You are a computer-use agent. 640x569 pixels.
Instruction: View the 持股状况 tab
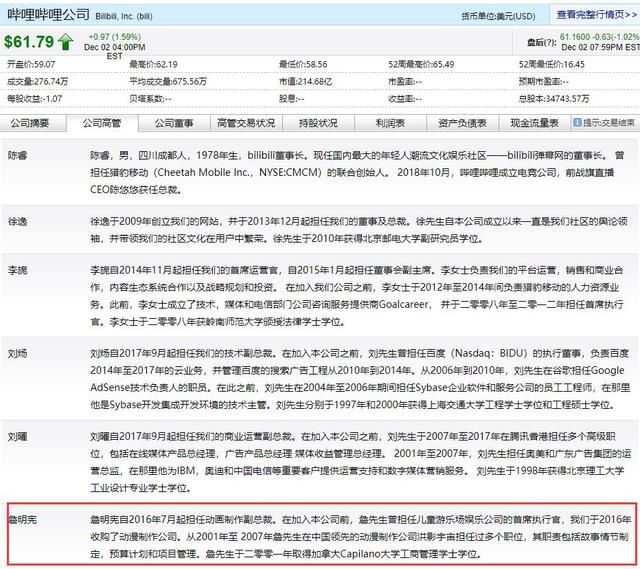pyautogui.click(x=318, y=123)
